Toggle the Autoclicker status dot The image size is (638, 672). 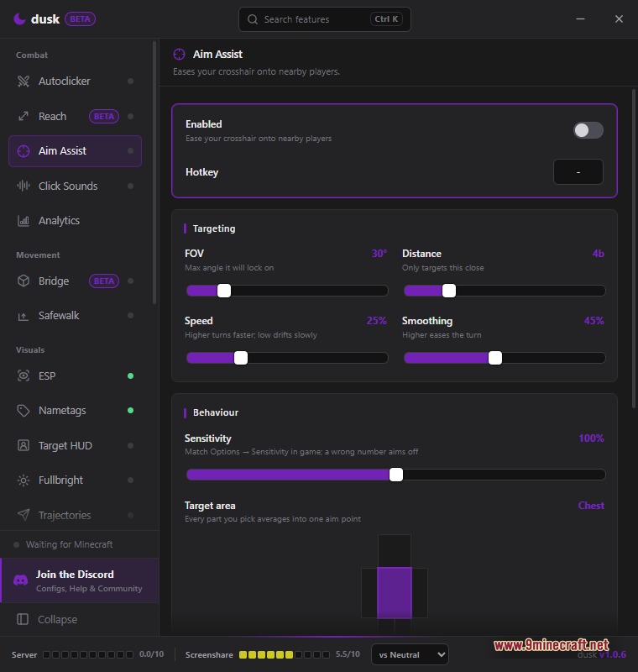(x=131, y=81)
